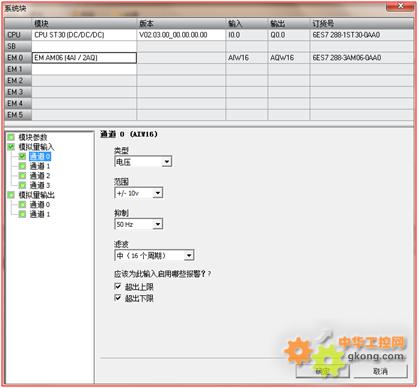Click the empty SB module cell
The image size is (419, 388).
pos(84,46)
